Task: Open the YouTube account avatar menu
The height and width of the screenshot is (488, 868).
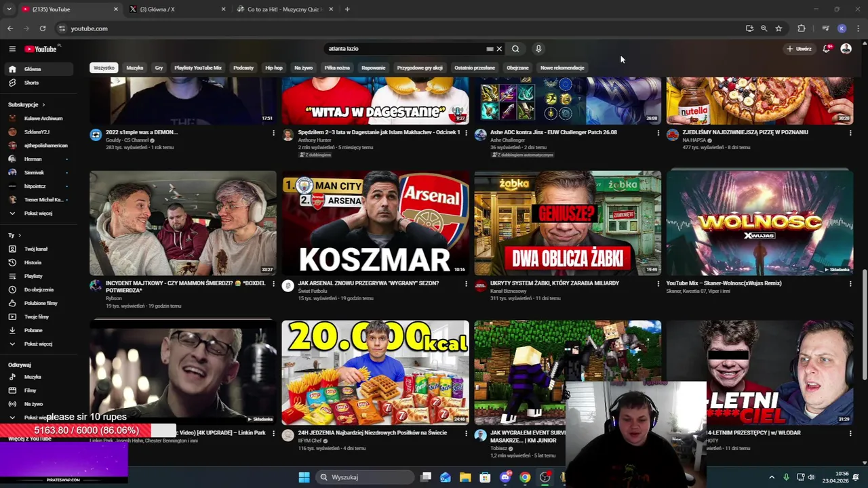Action: (x=846, y=49)
